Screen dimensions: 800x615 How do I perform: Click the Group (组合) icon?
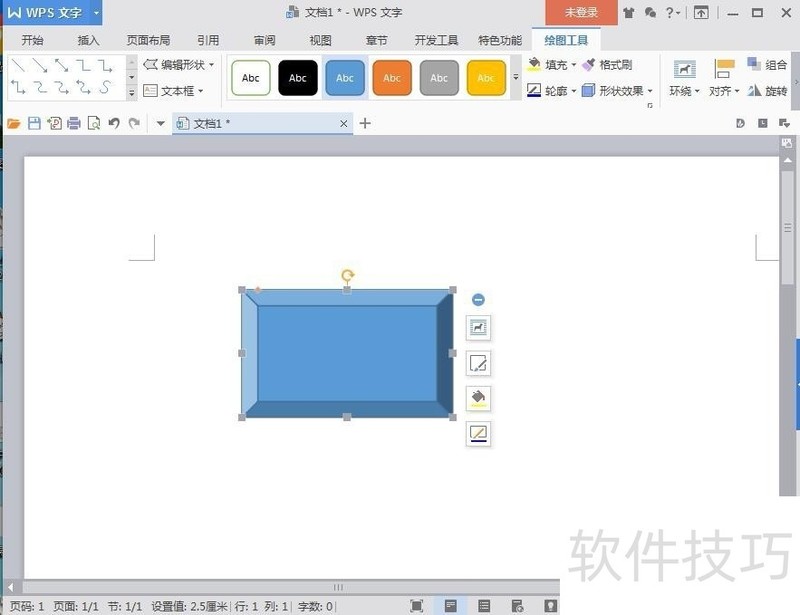point(753,64)
